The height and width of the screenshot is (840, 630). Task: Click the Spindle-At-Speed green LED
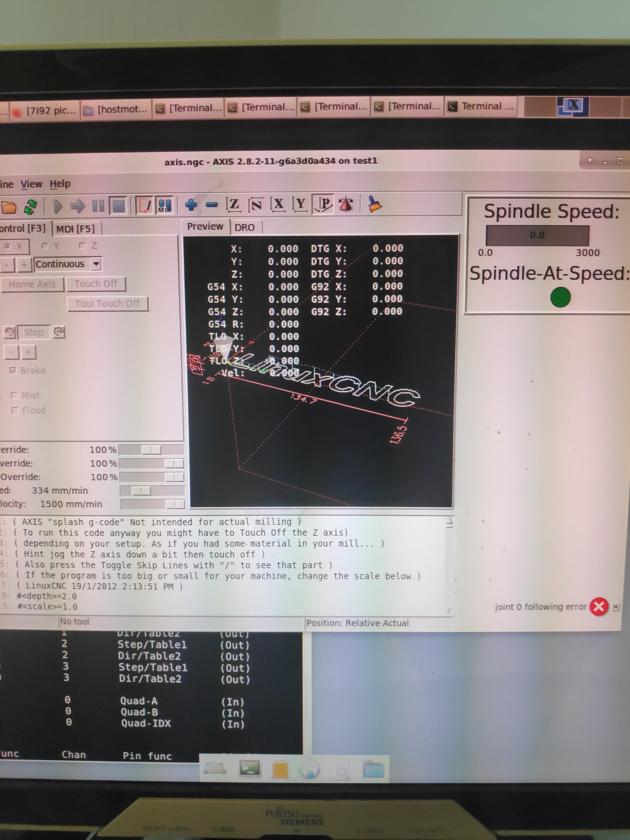tap(560, 297)
